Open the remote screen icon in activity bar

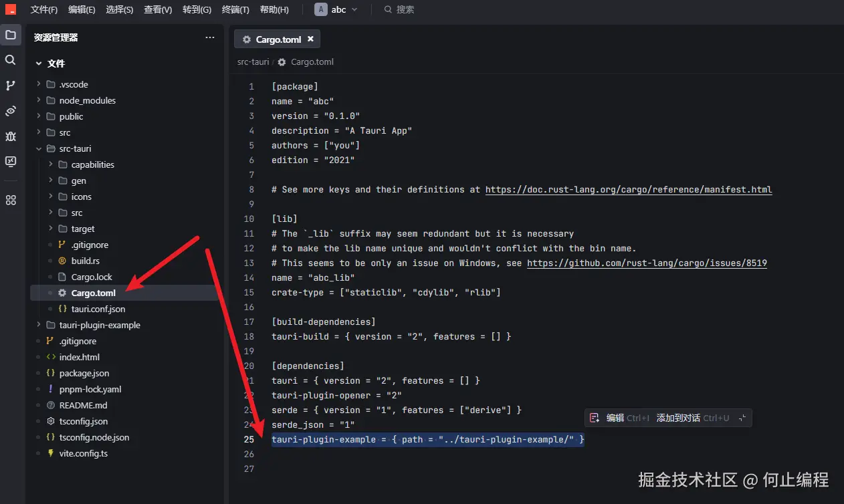click(x=11, y=162)
